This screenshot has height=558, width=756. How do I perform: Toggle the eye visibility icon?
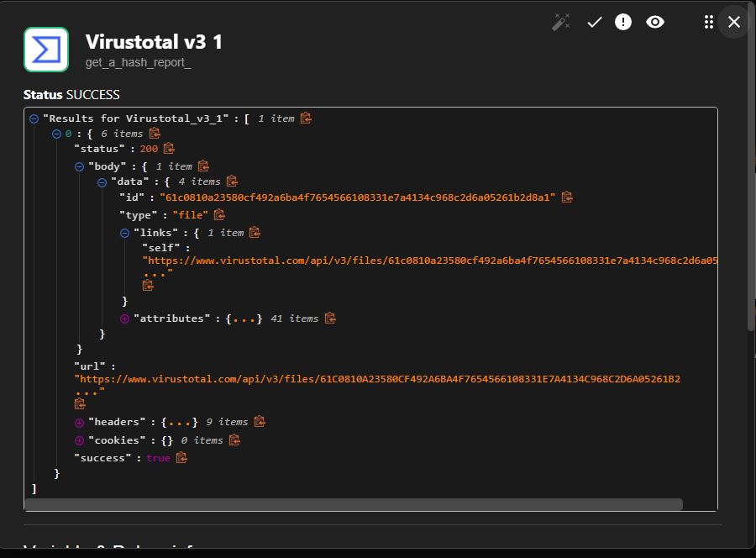pyautogui.click(x=654, y=22)
